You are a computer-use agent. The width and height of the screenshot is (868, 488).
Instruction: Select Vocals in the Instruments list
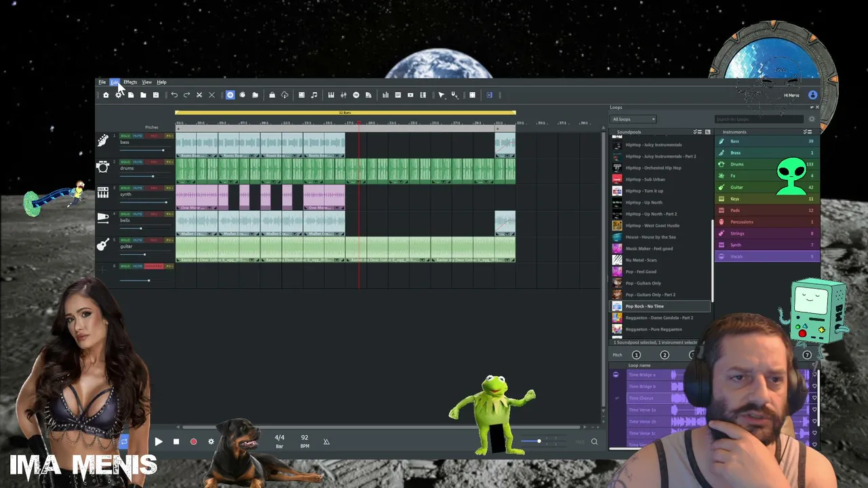pos(767,256)
